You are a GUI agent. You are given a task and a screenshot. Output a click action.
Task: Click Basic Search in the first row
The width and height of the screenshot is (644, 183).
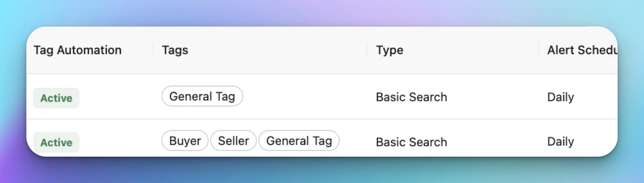pos(412,97)
